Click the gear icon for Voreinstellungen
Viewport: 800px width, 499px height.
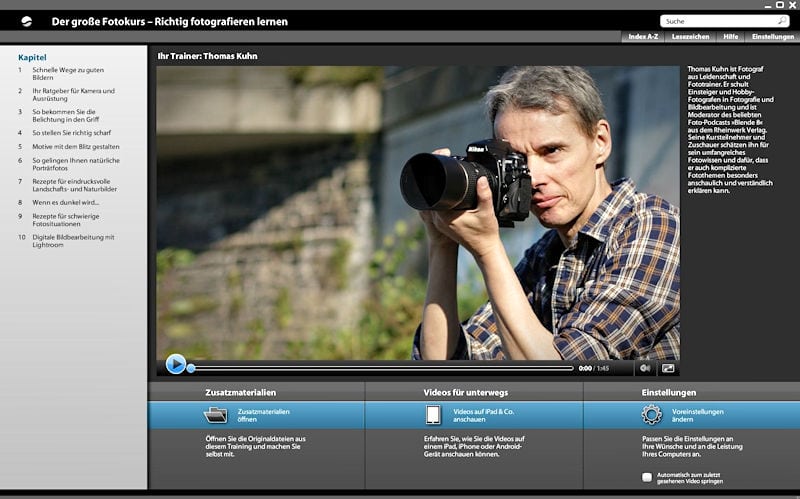(x=652, y=415)
